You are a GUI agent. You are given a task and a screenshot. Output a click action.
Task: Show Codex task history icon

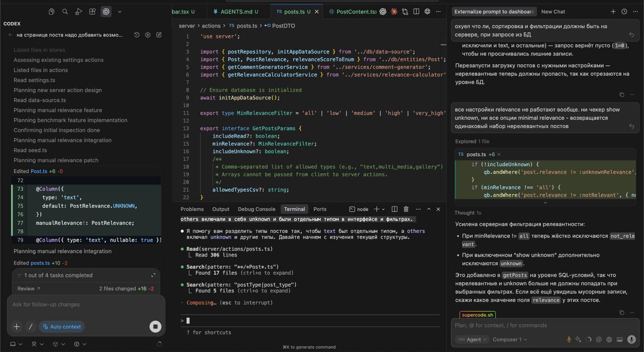pyautogui.click(x=137, y=35)
